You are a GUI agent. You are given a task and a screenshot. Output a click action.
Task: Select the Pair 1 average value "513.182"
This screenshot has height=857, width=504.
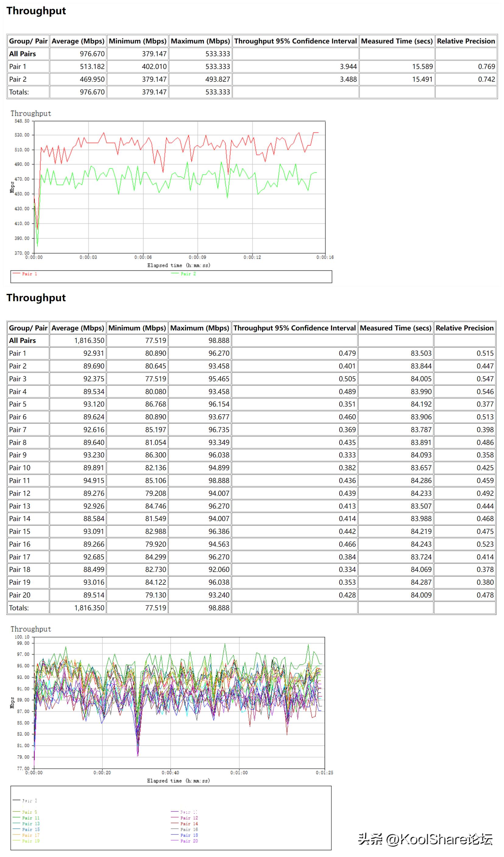click(92, 67)
